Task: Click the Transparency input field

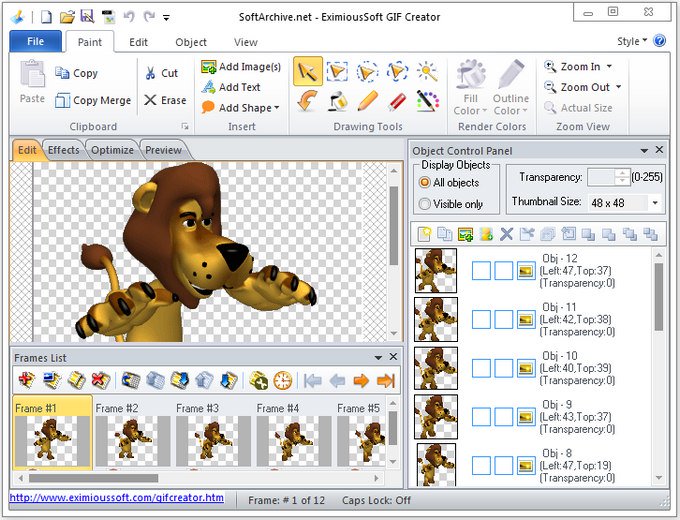Action: [601, 177]
